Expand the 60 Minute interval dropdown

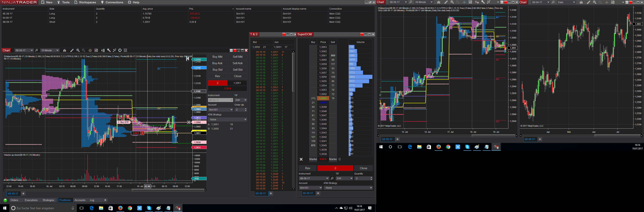432,2
